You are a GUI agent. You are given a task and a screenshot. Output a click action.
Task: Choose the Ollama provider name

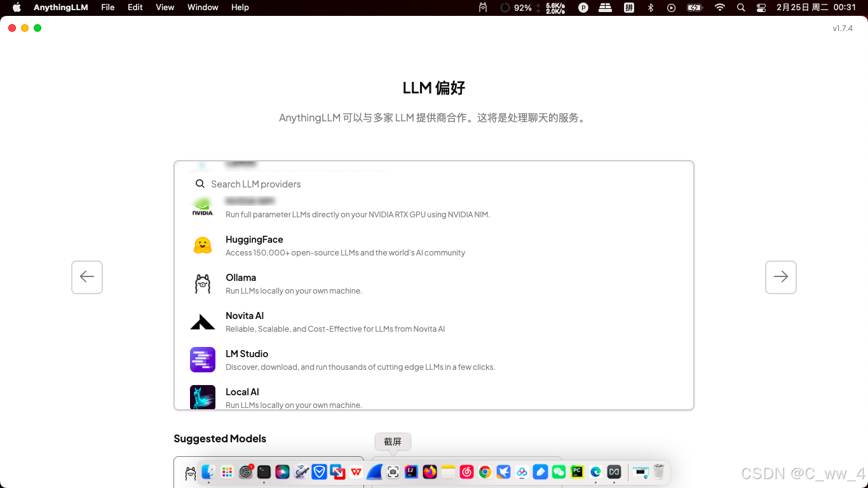241,278
